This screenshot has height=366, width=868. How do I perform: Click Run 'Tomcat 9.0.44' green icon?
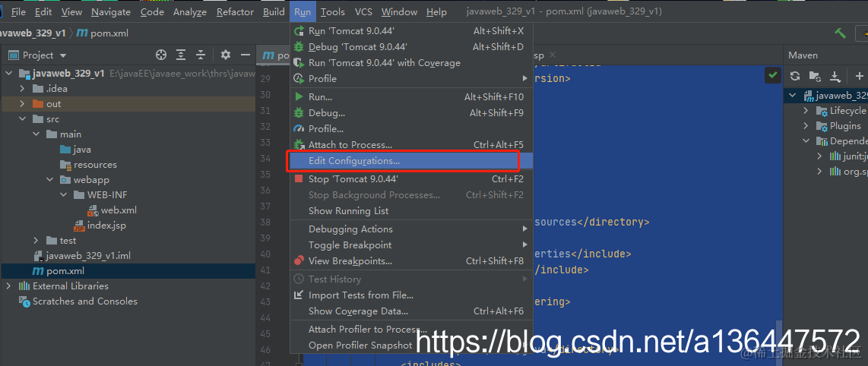[299, 31]
